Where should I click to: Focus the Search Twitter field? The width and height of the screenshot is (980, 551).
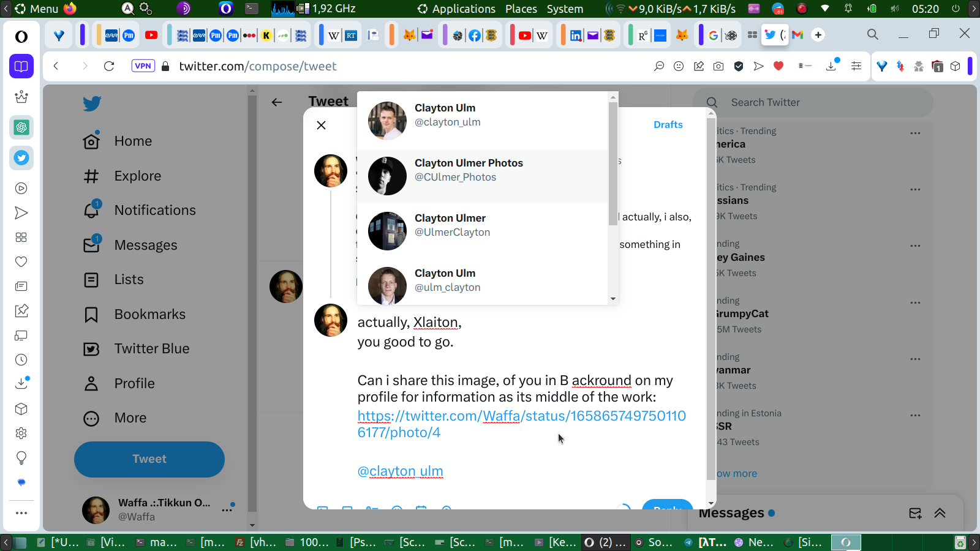(x=812, y=102)
